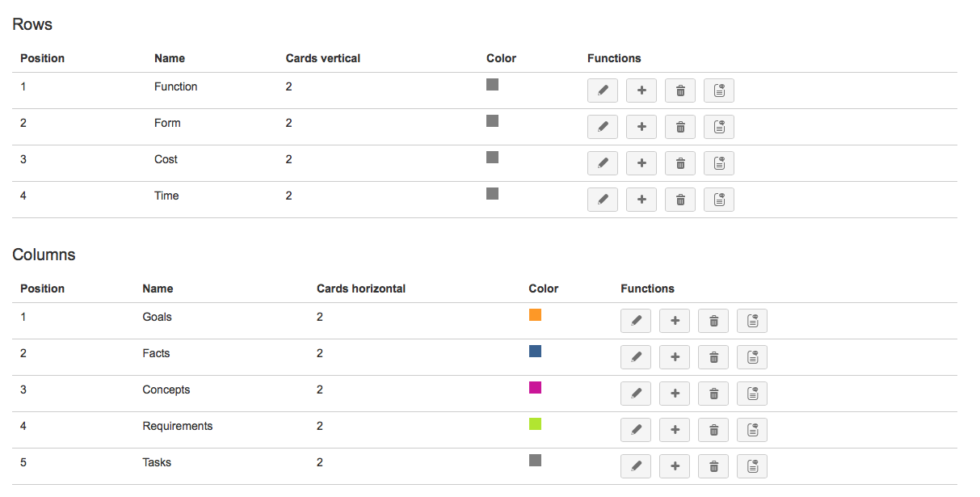Viewport: 980px width, 497px height.
Task: Delete the Cost row via trash icon
Action: [x=679, y=162]
